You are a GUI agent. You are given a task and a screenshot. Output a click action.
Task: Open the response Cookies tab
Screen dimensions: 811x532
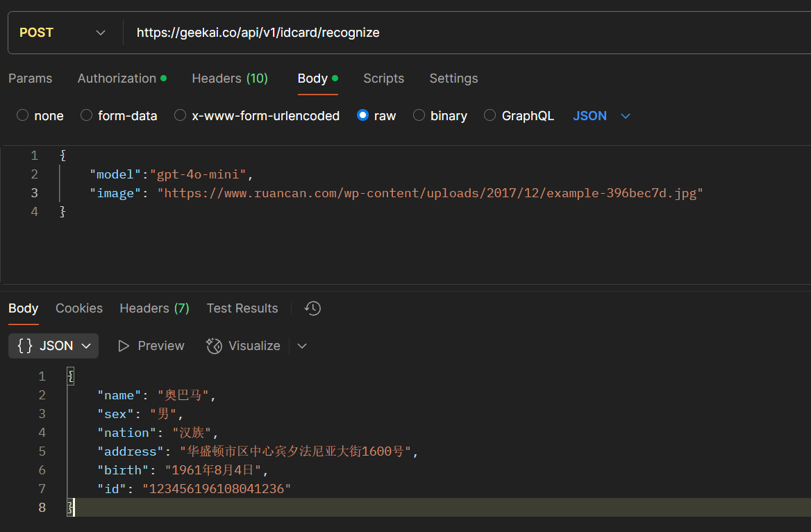tap(79, 308)
